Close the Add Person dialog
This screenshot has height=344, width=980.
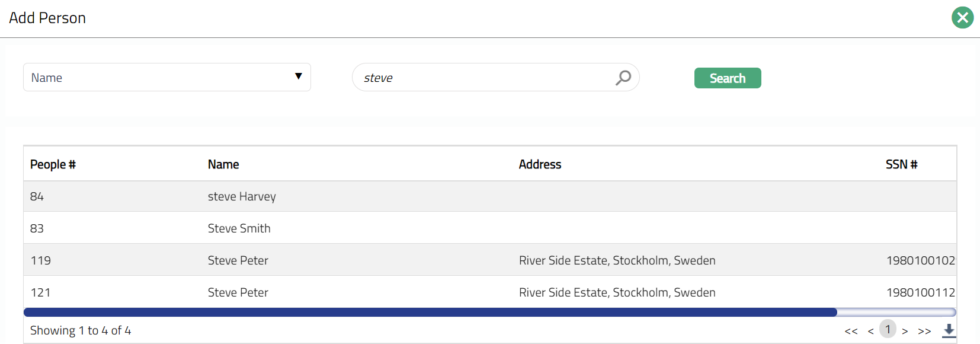pyautogui.click(x=962, y=18)
